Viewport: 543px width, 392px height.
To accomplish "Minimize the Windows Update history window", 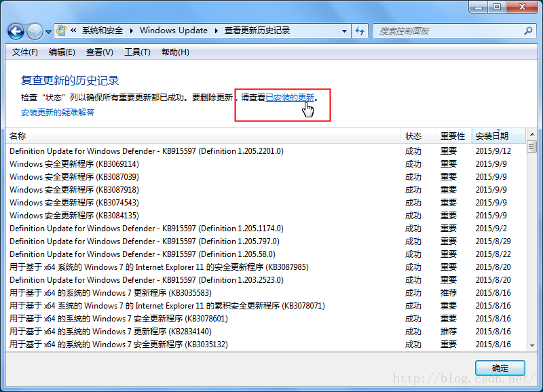I will (x=479, y=7).
